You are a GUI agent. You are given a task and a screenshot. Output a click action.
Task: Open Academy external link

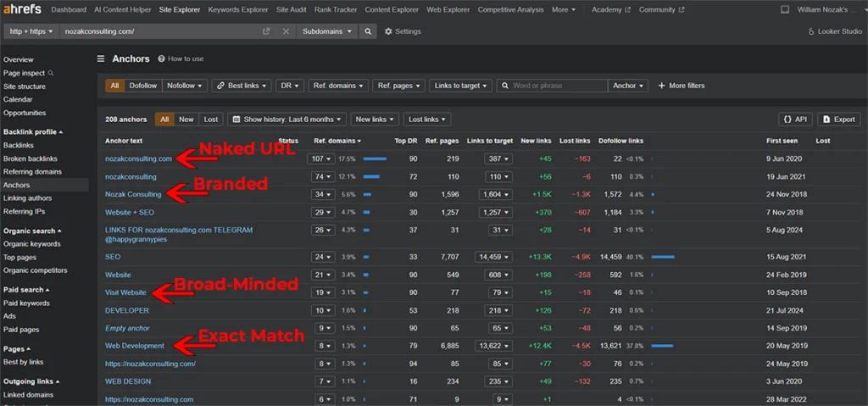coord(611,9)
